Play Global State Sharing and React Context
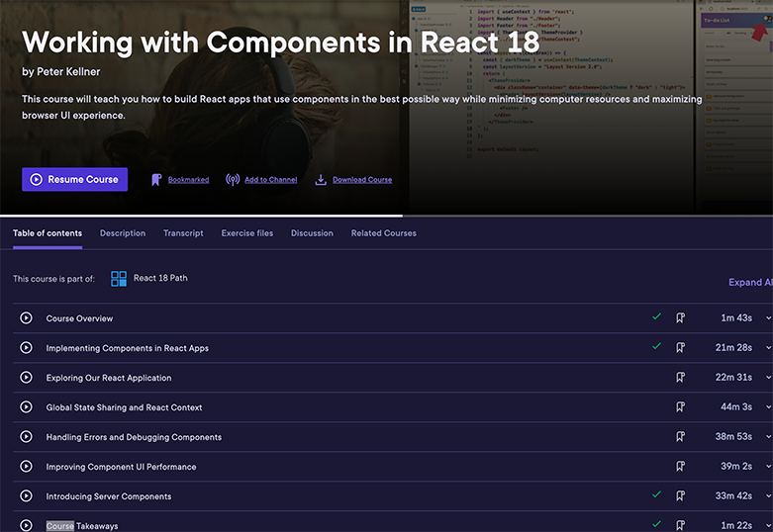The image size is (773, 532). tap(26, 406)
